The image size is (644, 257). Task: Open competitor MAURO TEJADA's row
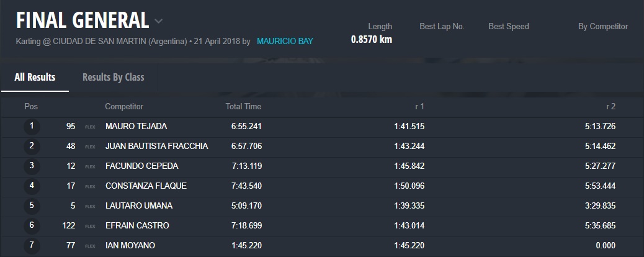(136, 127)
